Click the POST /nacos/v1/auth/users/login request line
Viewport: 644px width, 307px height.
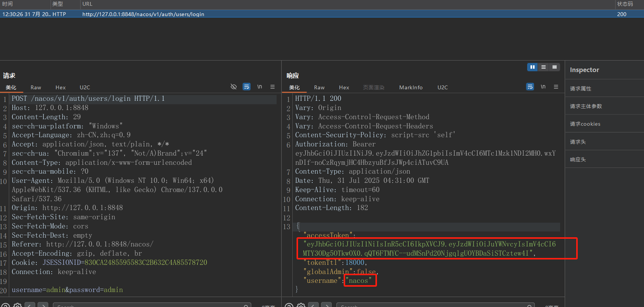pos(88,99)
